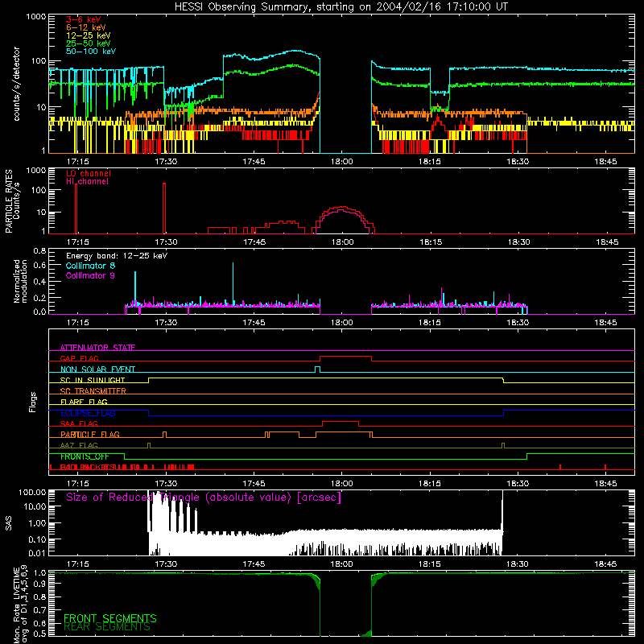Select the FRONTS_OFF flag label
This screenshot has height=644, width=644.
85,456
